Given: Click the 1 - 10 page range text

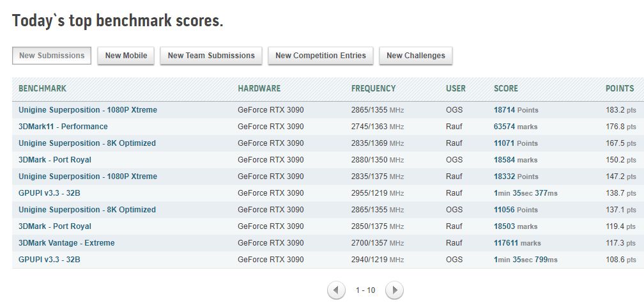Looking at the screenshot, I should (365, 290).
